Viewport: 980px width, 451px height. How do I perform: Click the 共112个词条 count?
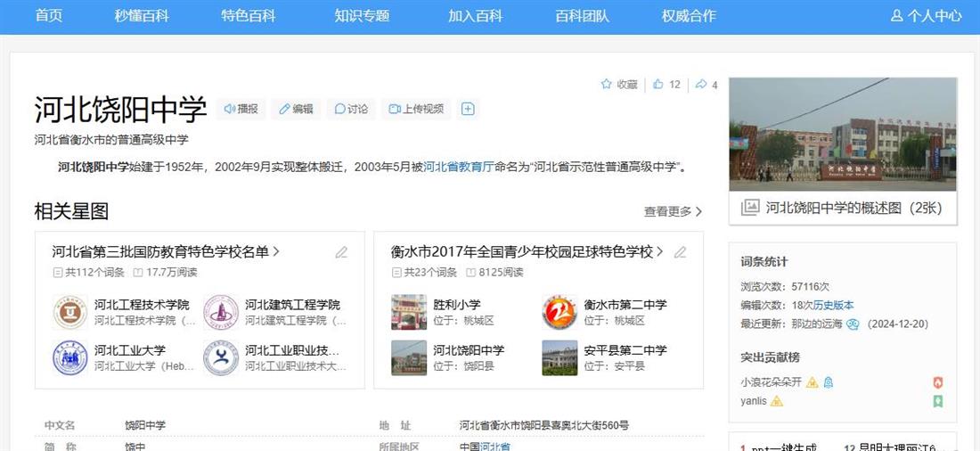(x=95, y=272)
